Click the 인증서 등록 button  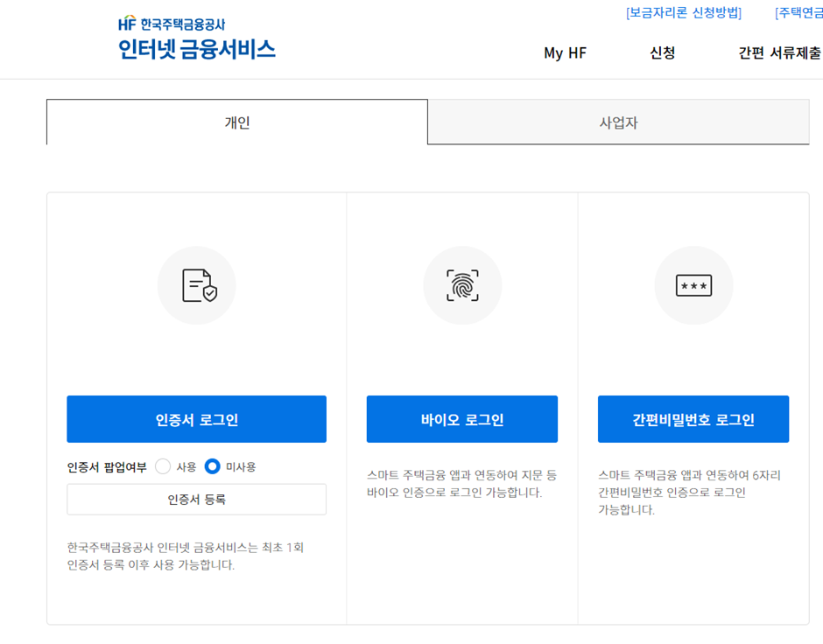[x=196, y=499]
